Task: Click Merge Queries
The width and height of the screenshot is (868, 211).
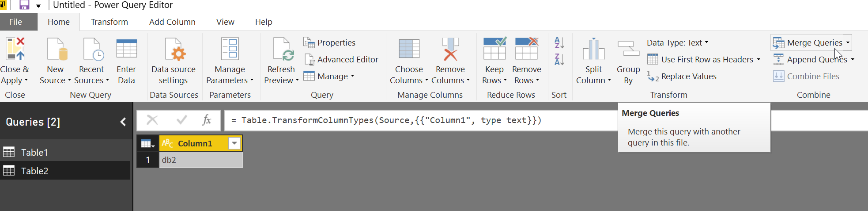Action: pyautogui.click(x=808, y=42)
